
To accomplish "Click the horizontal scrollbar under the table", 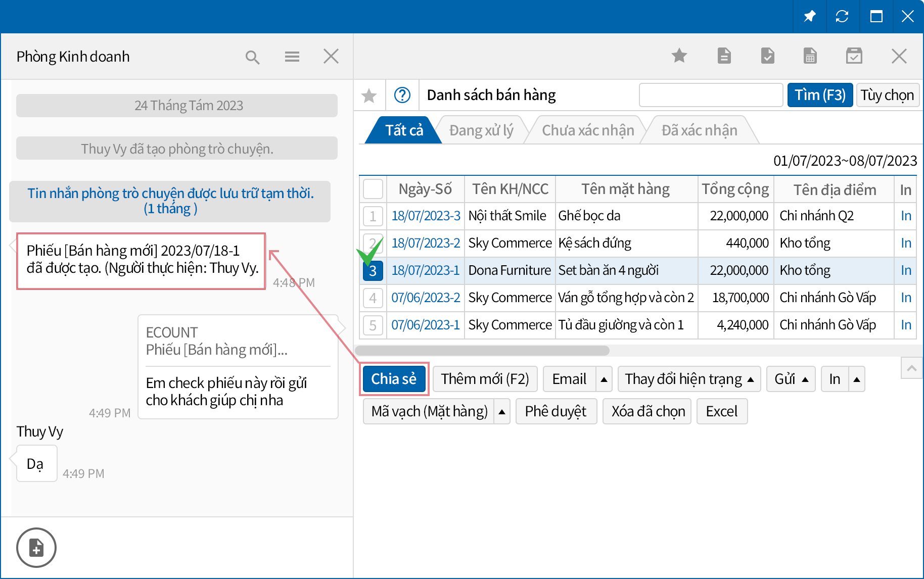I will pyautogui.click(x=483, y=351).
